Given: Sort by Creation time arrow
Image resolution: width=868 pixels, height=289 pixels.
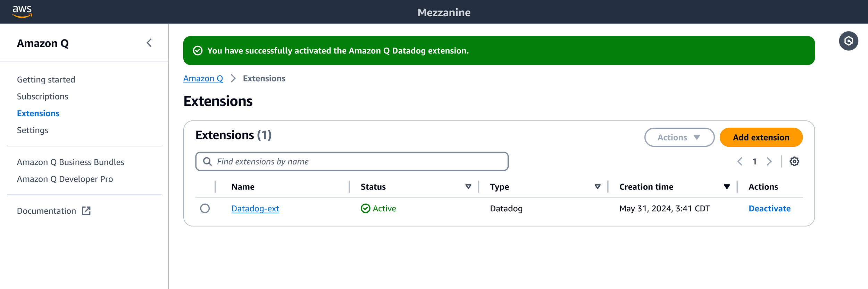Looking at the screenshot, I should 727,187.
